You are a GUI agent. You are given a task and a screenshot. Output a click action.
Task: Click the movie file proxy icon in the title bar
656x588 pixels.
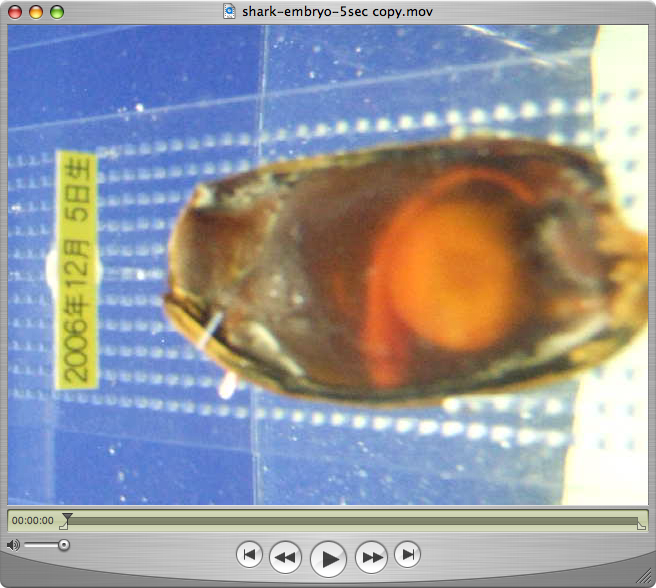point(229,11)
